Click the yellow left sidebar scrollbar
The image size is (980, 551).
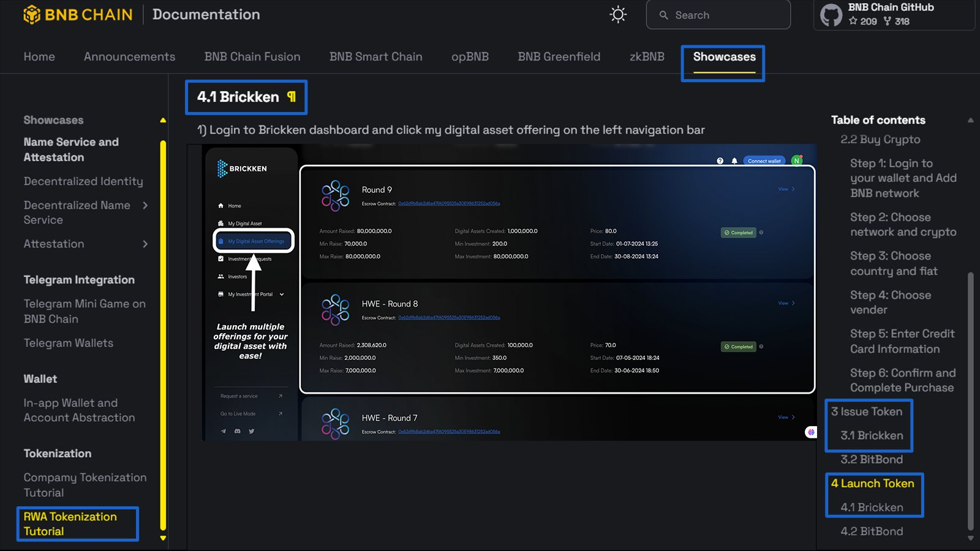(x=163, y=335)
